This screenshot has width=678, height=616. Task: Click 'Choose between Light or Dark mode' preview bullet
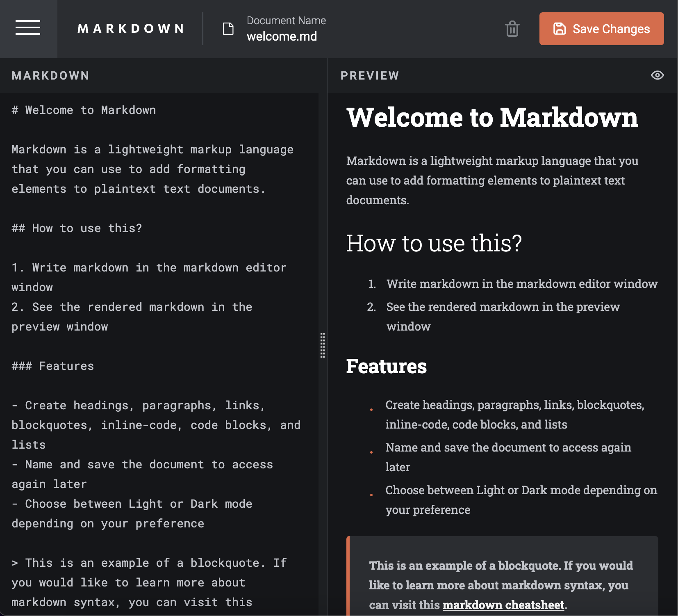pos(521,500)
